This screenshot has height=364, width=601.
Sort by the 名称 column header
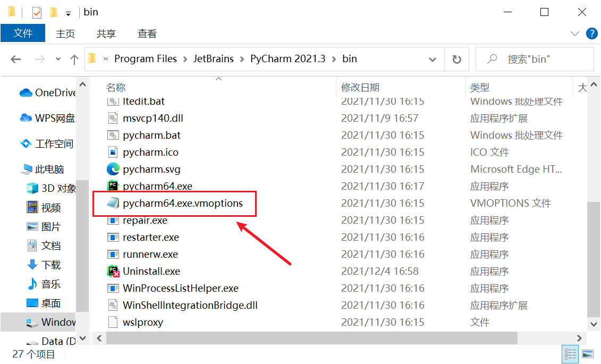(x=116, y=87)
